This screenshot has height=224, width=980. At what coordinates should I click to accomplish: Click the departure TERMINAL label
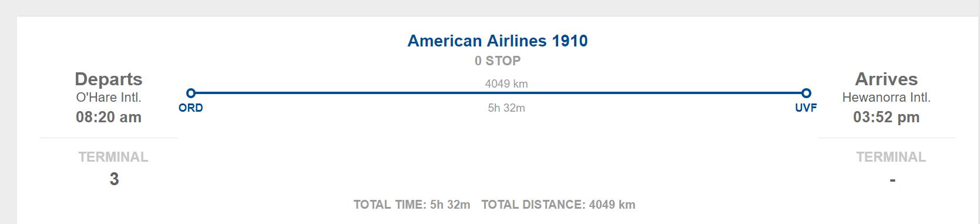click(x=113, y=157)
